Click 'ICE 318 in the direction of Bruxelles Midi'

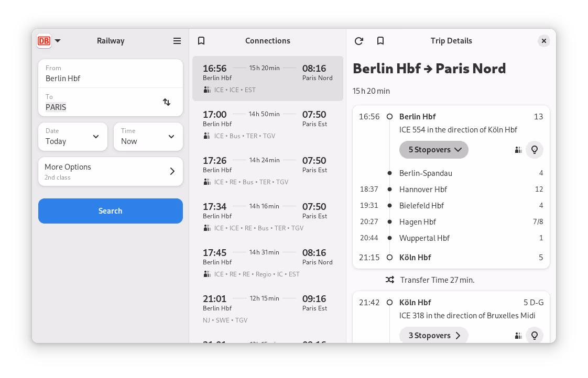467,316
